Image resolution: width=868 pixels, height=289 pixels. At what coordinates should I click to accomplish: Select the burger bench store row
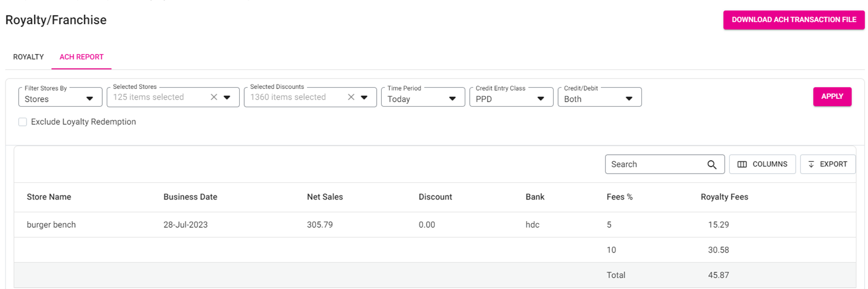(x=51, y=225)
